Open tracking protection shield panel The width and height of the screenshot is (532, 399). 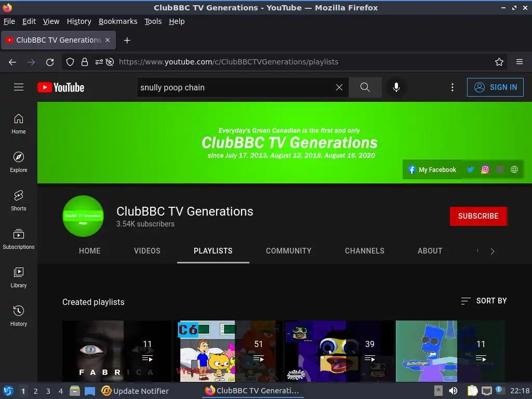click(70, 62)
